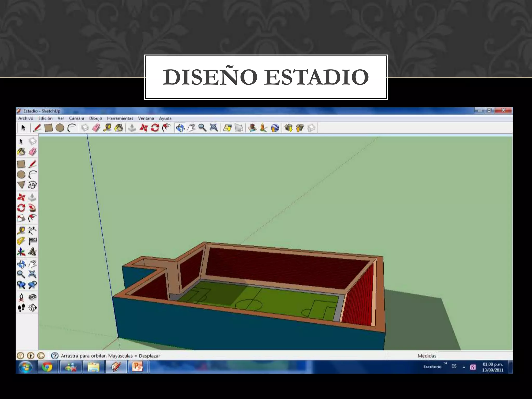Click the Eraser tool in the horizontal toolbar

[96, 128]
